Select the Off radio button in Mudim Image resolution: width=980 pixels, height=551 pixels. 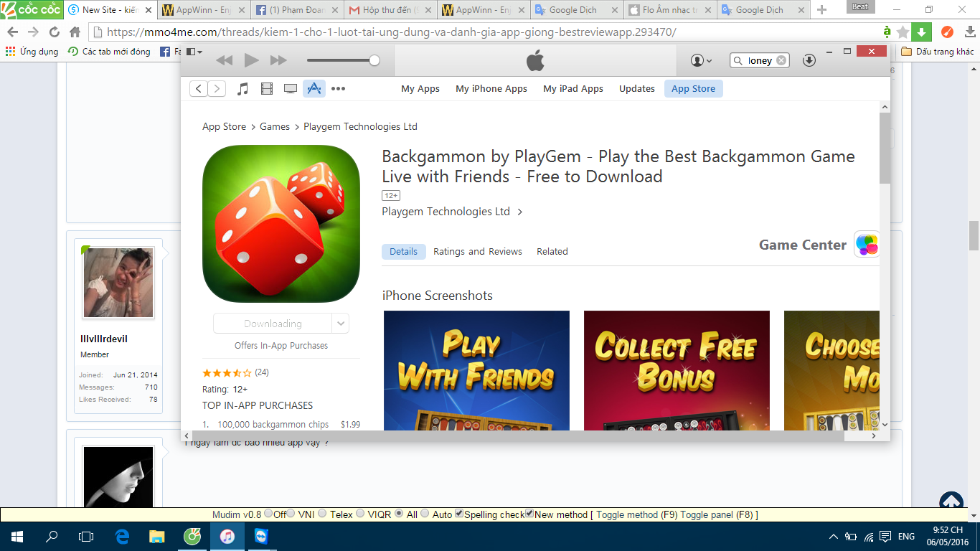click(268, 514)
